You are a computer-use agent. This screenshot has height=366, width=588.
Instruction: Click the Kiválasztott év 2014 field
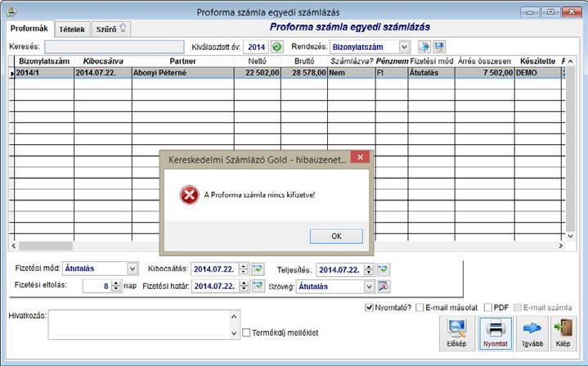(256, 47)
